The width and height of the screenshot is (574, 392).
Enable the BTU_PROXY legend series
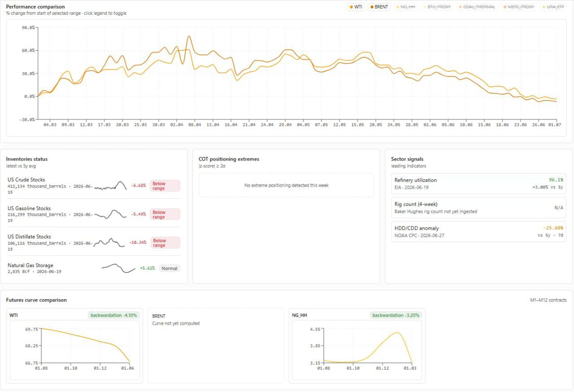coord(437,7)
